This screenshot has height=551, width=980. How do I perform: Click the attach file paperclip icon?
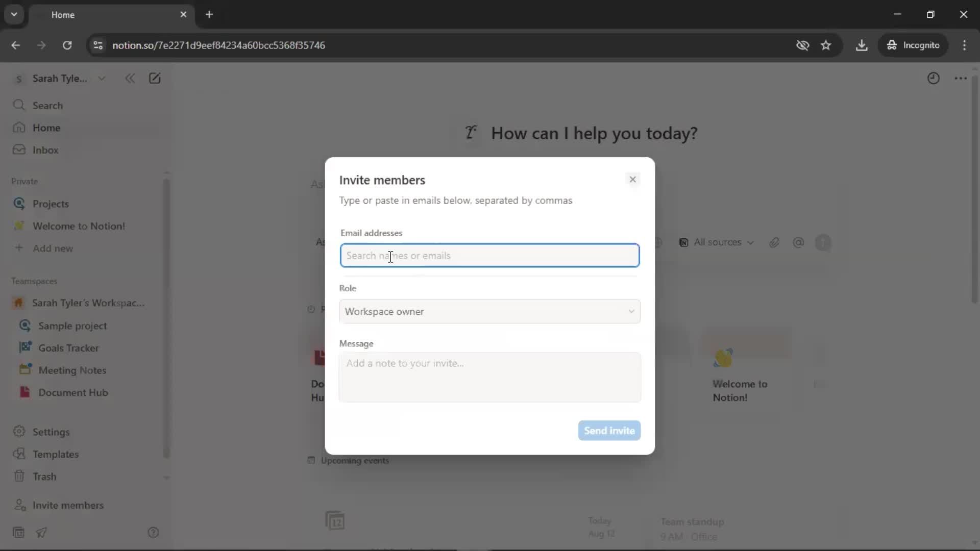(774, 242)
